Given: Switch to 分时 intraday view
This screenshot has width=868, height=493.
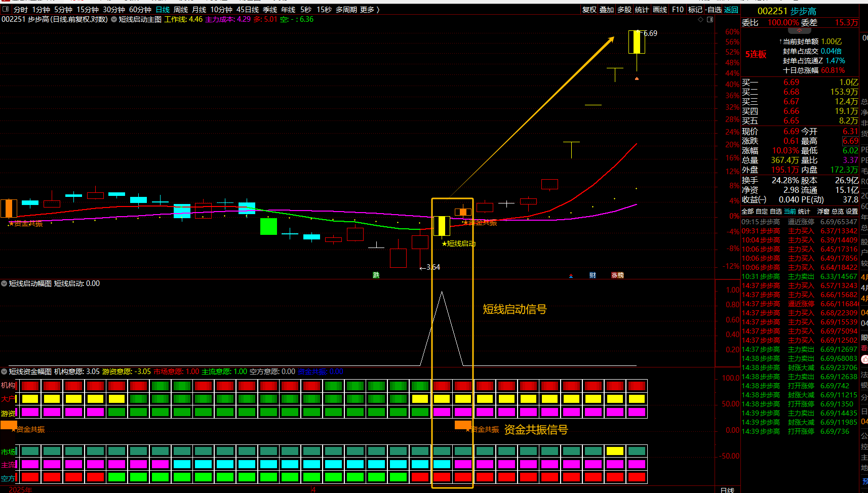Looking at the screenshot, I should click(21, 10).
